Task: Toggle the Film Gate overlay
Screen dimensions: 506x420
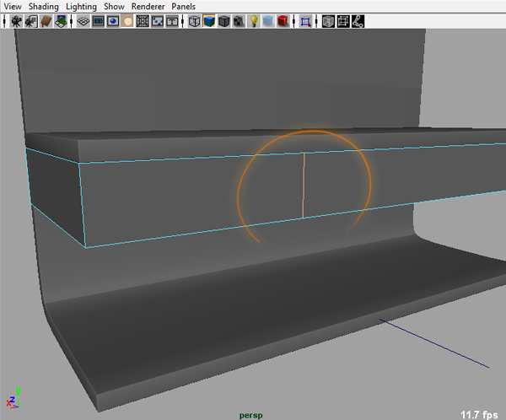Action: point(98,21)
